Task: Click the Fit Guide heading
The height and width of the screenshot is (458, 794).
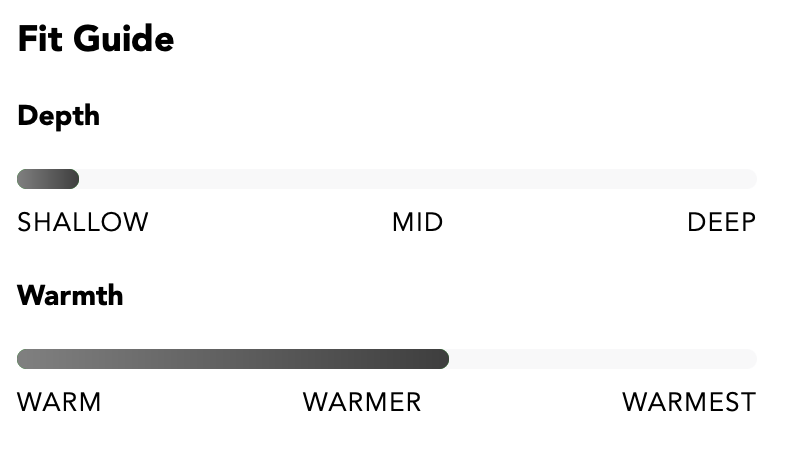Action: [x=96, y=39]
